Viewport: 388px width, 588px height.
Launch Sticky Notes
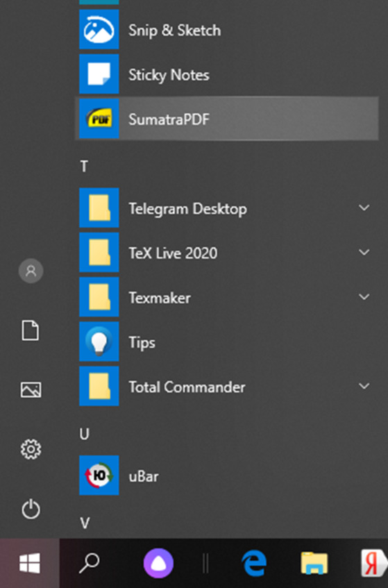point(227,74)
